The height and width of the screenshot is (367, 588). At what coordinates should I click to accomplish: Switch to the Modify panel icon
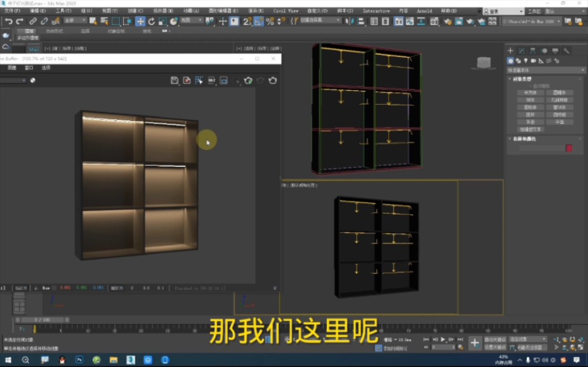tap(520, 50)
